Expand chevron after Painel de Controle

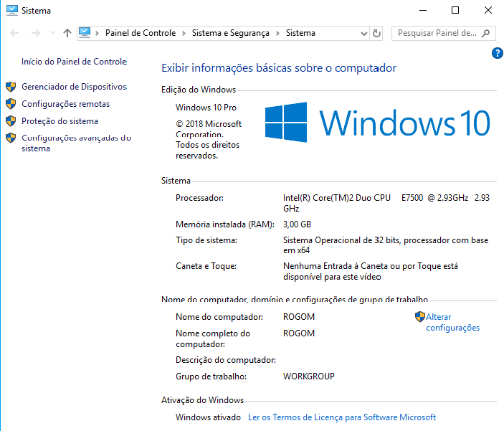(x=184, y=33)
